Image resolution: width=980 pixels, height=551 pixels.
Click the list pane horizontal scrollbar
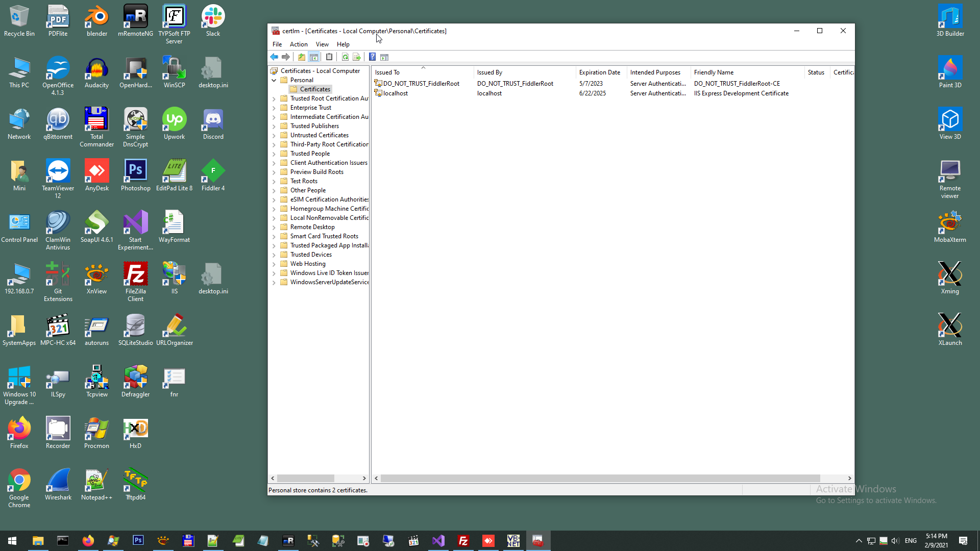pos(600,479)
